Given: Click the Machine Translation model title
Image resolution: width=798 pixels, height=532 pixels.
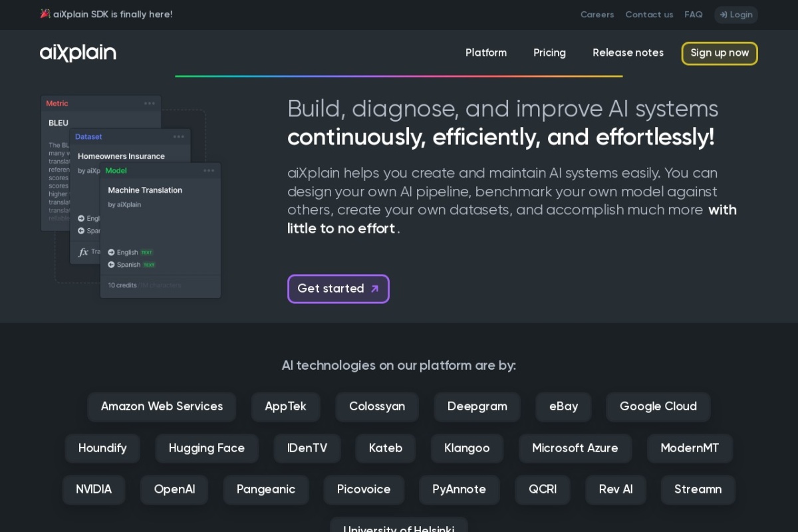Looking at the screenshot, I should click(x=145, y=190).
